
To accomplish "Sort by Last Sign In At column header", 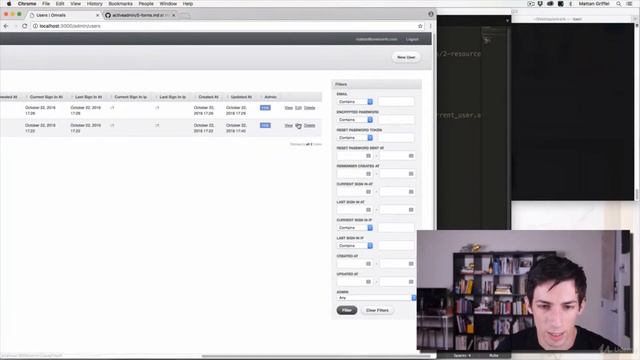I will 89,97.
